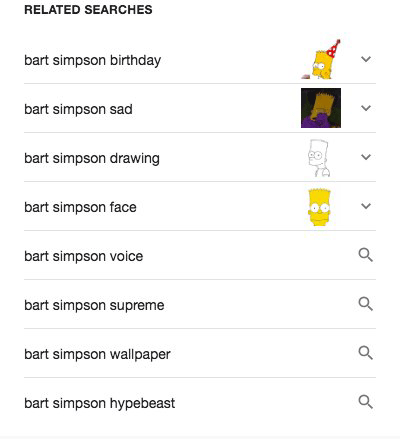Viewport: 400px width, 439px height.
Task: Click the magnifier icon for bart simpson supreme
Action: [366, 304]
